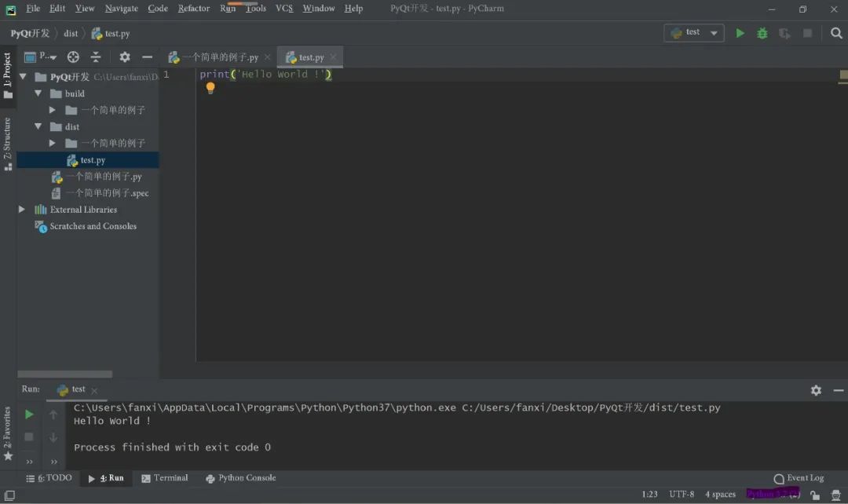This screenshot has height=504, width=848.
Task: Hide the Run tool window
Action: [x=839, y=390]
